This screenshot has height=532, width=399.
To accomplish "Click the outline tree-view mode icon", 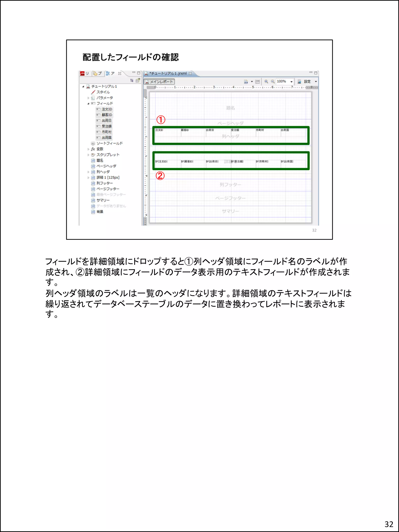I will click(132, 80).
